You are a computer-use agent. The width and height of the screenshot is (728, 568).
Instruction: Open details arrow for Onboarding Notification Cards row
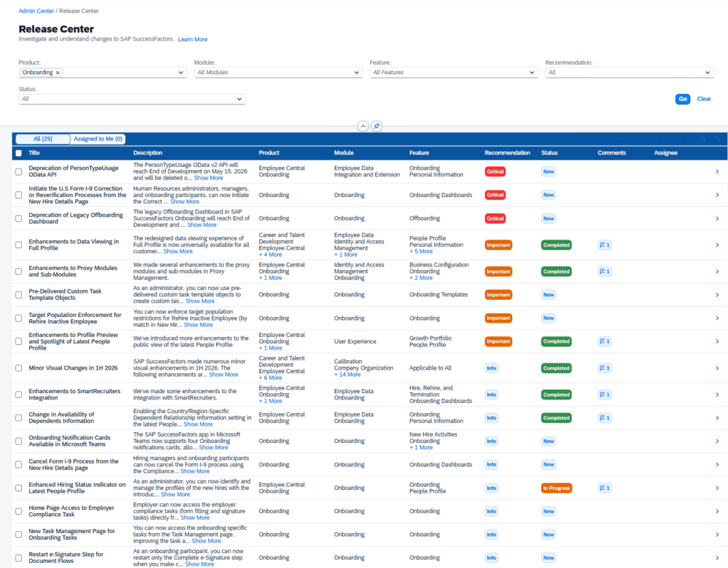tap(717, 441)
